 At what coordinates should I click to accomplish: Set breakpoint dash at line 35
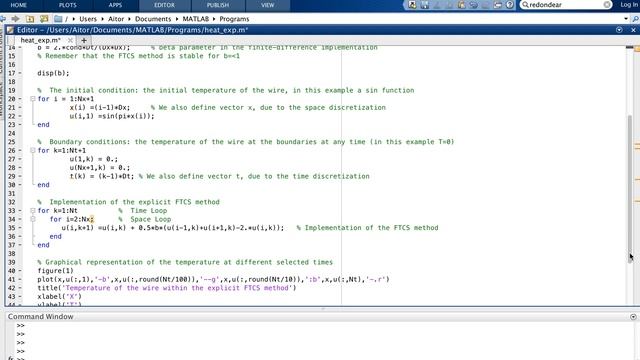coord(20,228)
